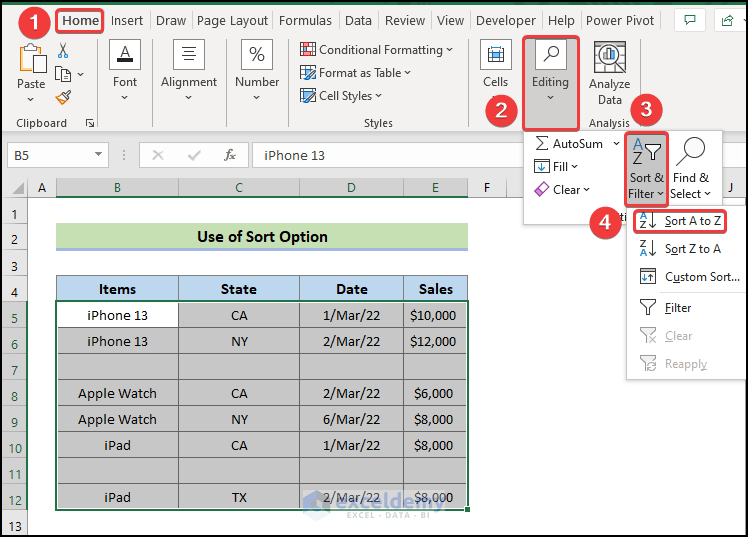Open the Power Pivot tab

click(620, 21)
